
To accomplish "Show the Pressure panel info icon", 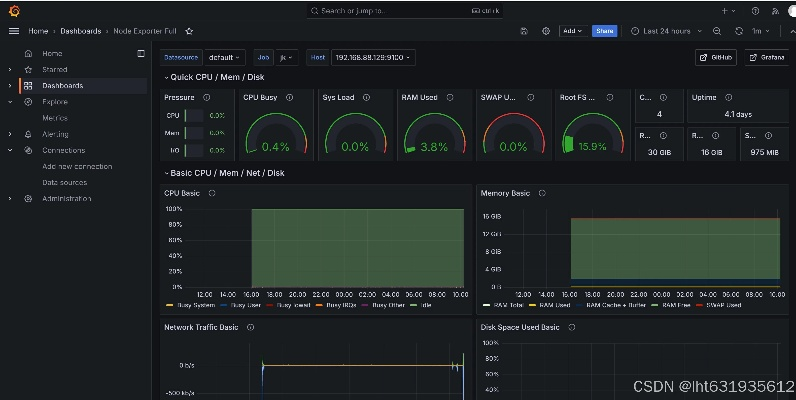I will pos(206,98).
